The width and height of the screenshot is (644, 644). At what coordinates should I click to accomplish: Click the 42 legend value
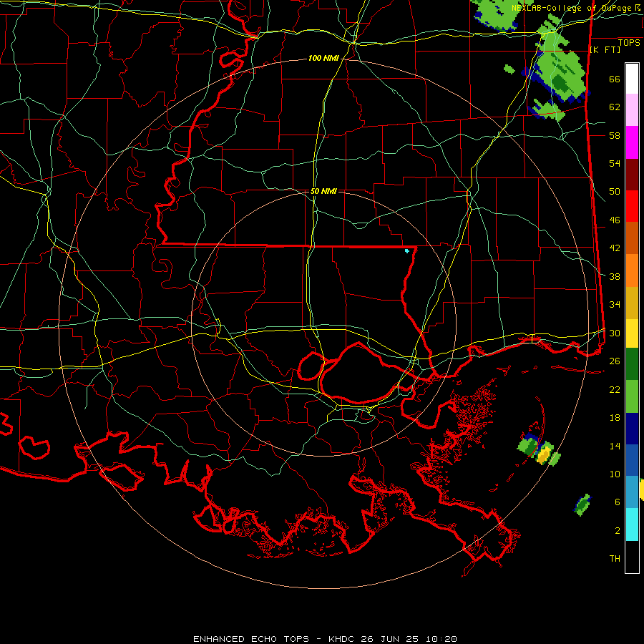[x=615, y=248]
